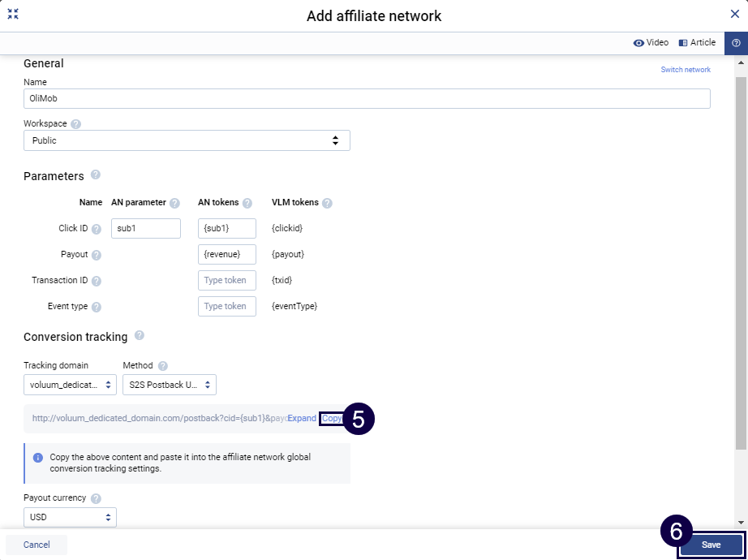Click the Transaction ID token input field
This screenshot has height=560, width=748.
pos(226,280)
